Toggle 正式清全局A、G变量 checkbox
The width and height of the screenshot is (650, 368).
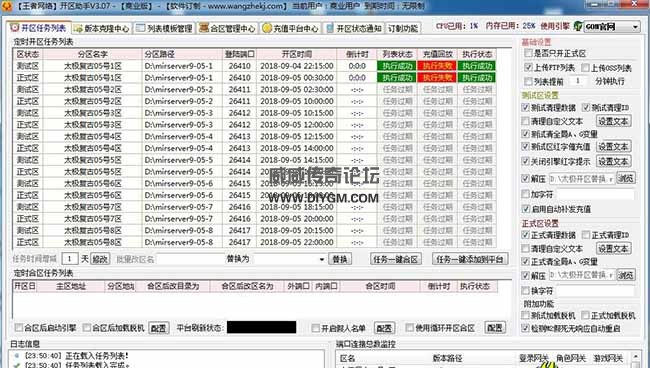pyautogui.click(x=526, y=261)
